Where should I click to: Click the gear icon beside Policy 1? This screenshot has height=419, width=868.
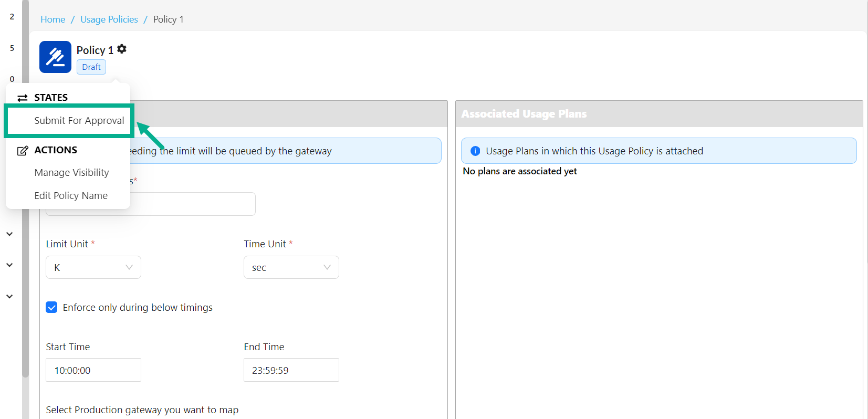(122, 49)
